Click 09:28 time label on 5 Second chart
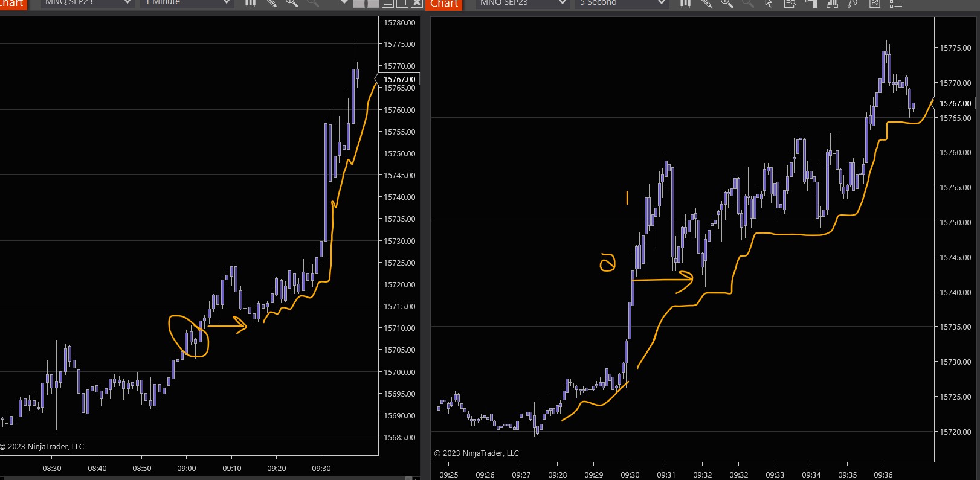980x480 pixels. coord(558,475)
